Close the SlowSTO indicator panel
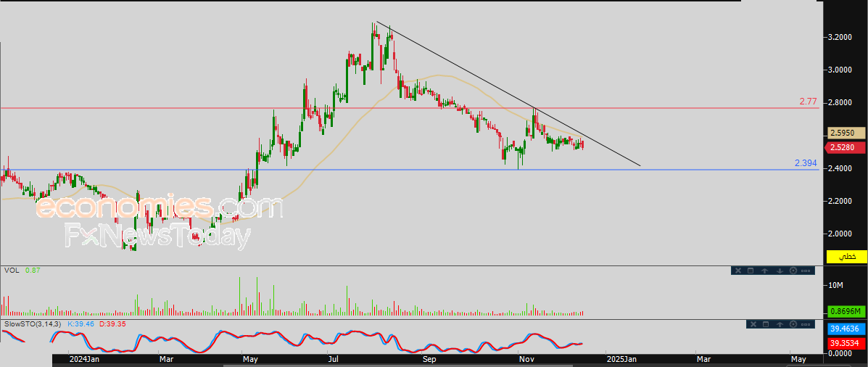 click(x=752, y=323)
